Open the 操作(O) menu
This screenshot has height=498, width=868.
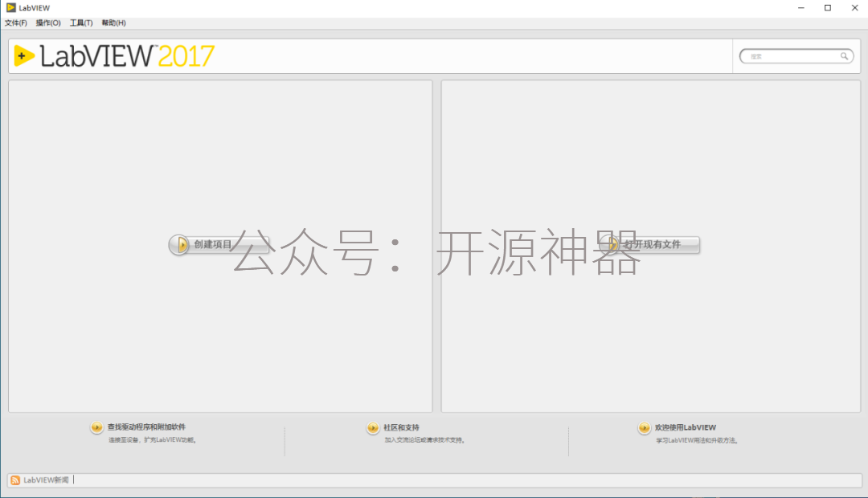(47, 22)
